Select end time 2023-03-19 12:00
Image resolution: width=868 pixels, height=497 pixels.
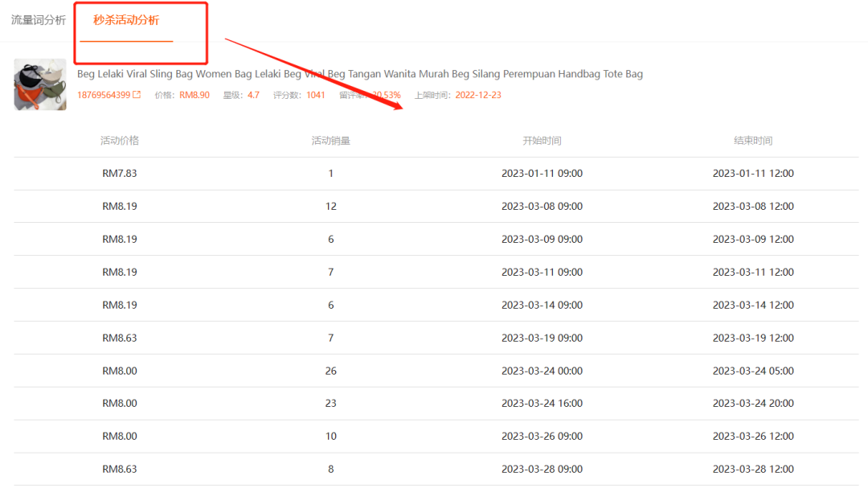753,338
